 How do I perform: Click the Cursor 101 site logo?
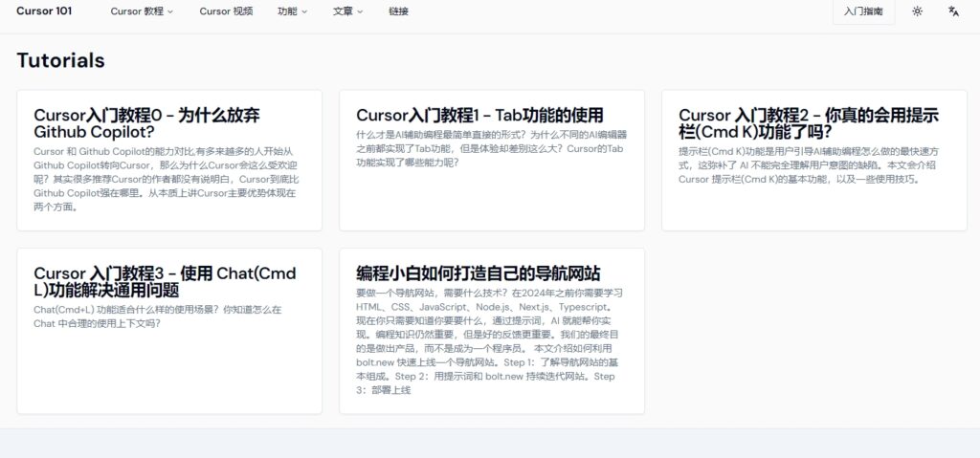44,11
